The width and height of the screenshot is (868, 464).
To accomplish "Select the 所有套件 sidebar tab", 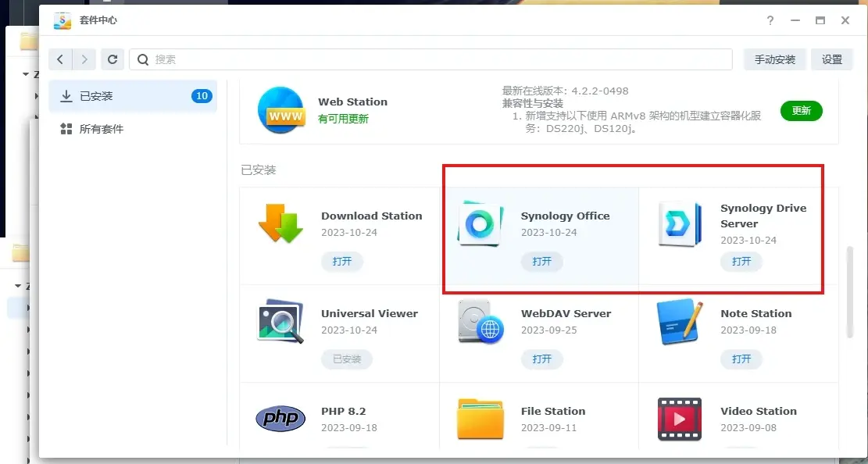I will coord(133,129).
